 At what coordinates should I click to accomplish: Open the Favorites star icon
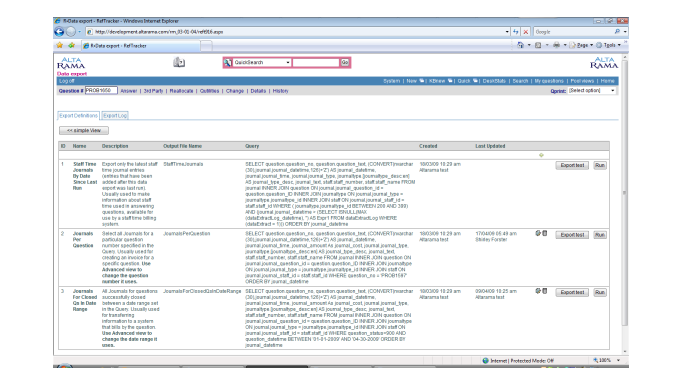60,45
